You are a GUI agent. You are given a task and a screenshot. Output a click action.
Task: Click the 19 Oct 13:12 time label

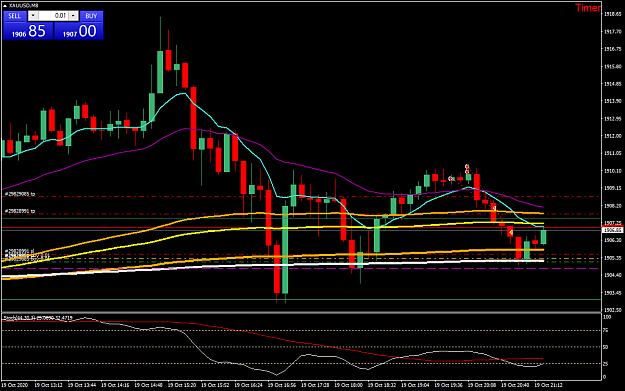click(48, 385)
